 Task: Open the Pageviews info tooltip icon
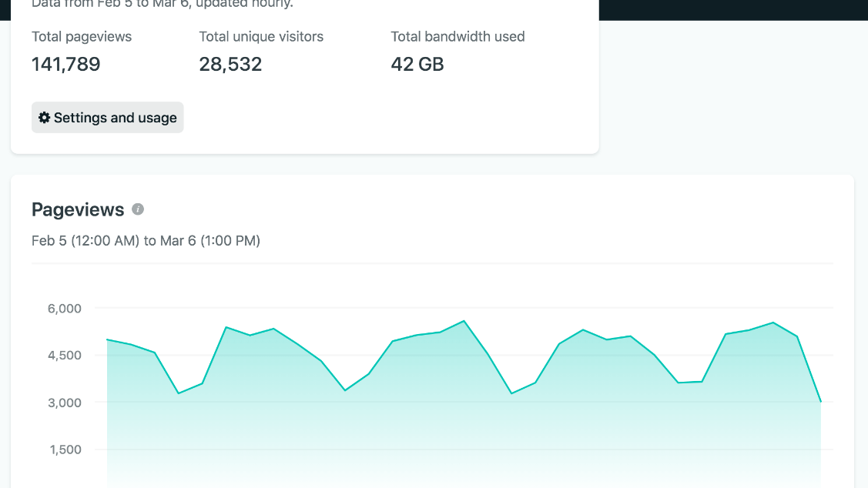coord(138,209)
